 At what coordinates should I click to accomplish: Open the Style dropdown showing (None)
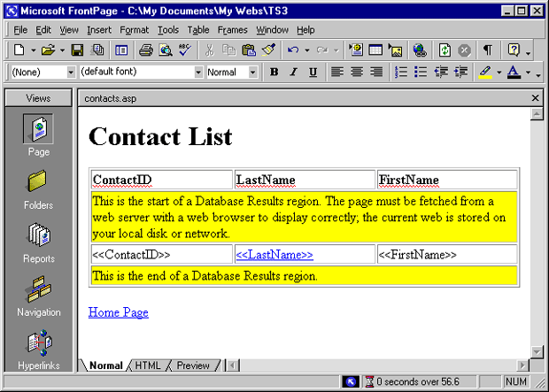click(x=71, y=72)
